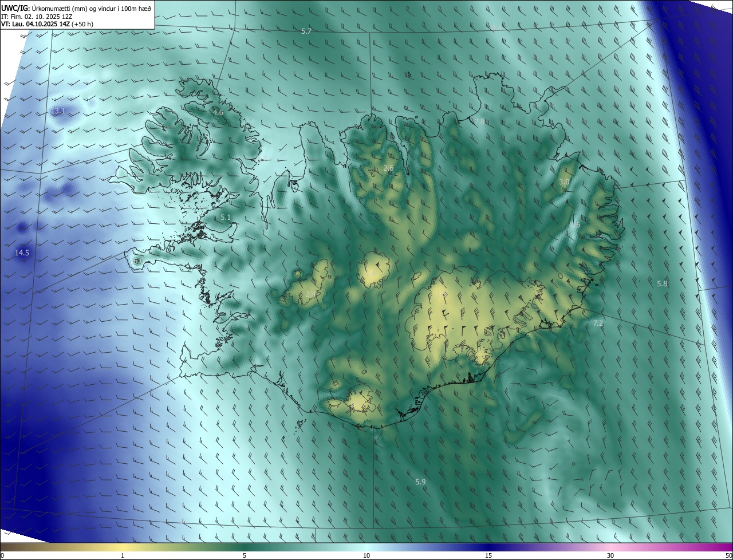Screen dimensions: 733x560
Task: Click the 8.6 value in east Iceland
Action: click(x=575, y=225)
